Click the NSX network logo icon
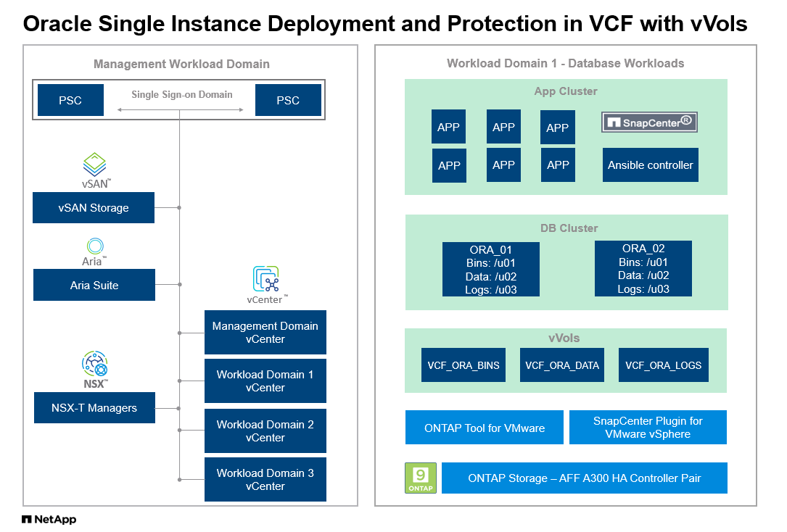The height and width of the screenshot is (532, 787). (x=95, y=364)
